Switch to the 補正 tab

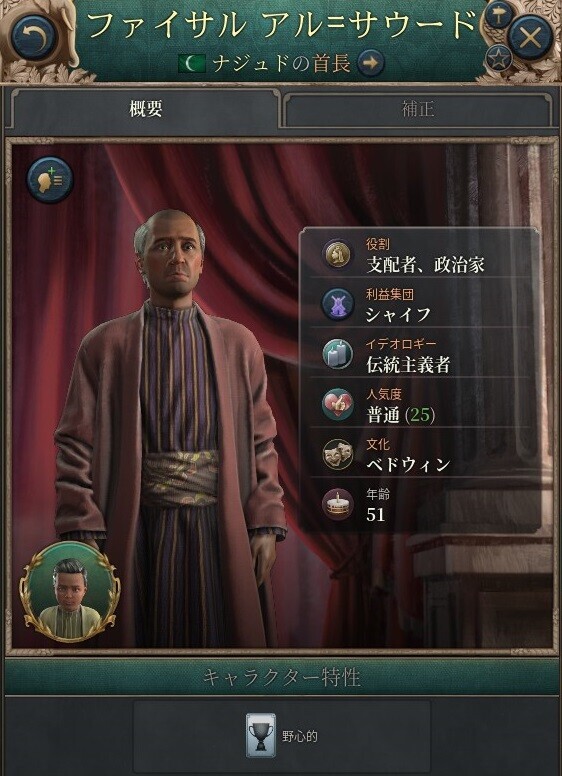pos(418,108)
